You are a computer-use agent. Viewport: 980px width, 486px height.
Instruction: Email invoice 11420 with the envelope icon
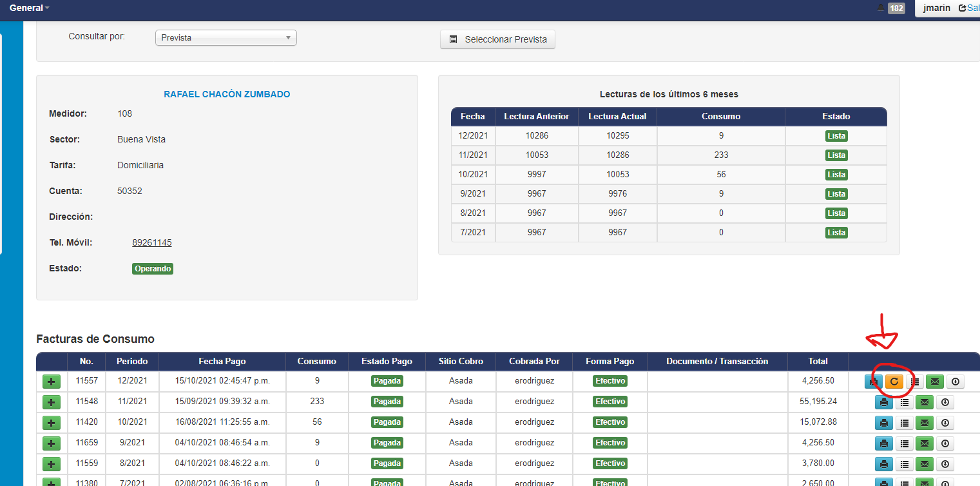pos(925,423)
